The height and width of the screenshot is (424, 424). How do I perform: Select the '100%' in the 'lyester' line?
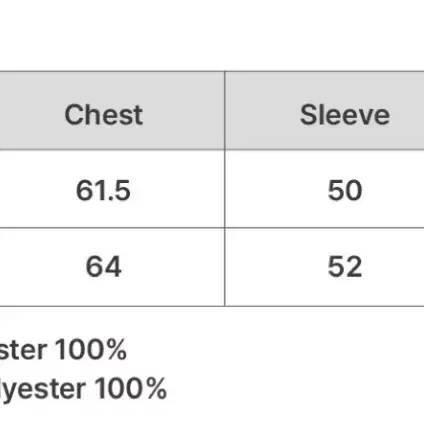pos(131,388)
